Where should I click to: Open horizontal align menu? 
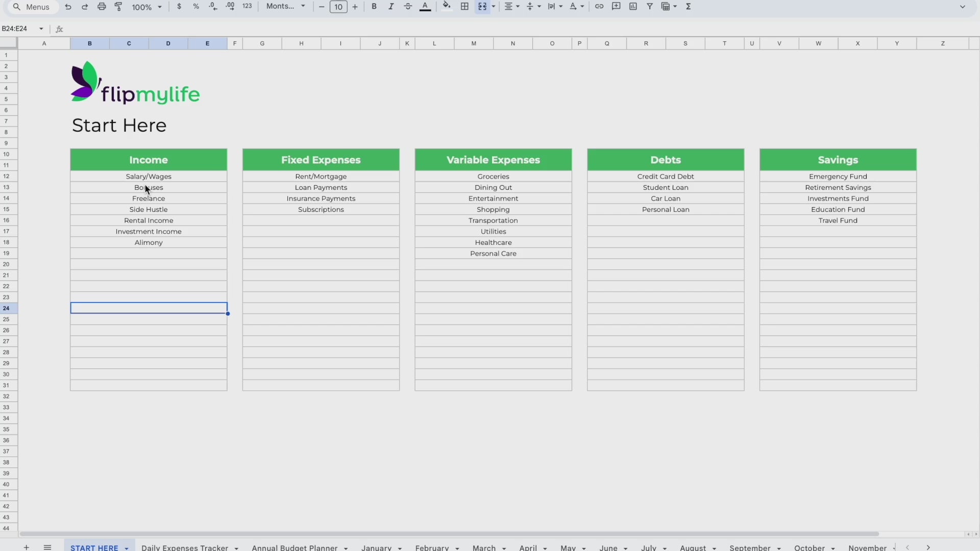511,7
